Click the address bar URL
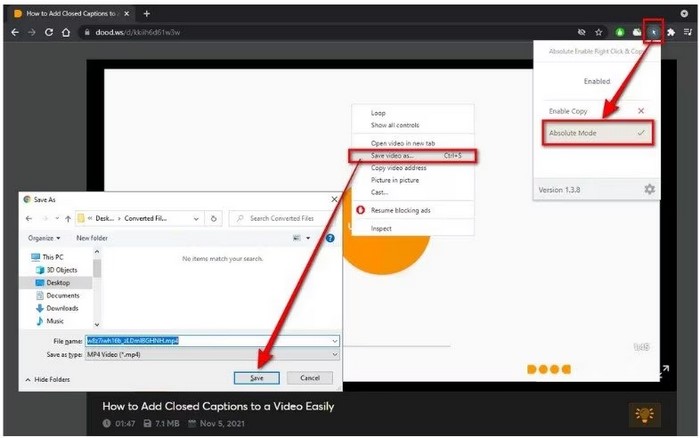The height and width of the screenshot is (438, 700). pos(138,32)
